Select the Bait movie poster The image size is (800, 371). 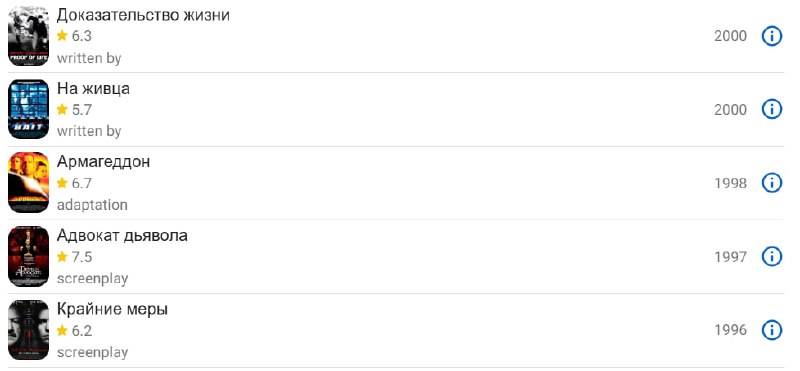coord(29,109)
